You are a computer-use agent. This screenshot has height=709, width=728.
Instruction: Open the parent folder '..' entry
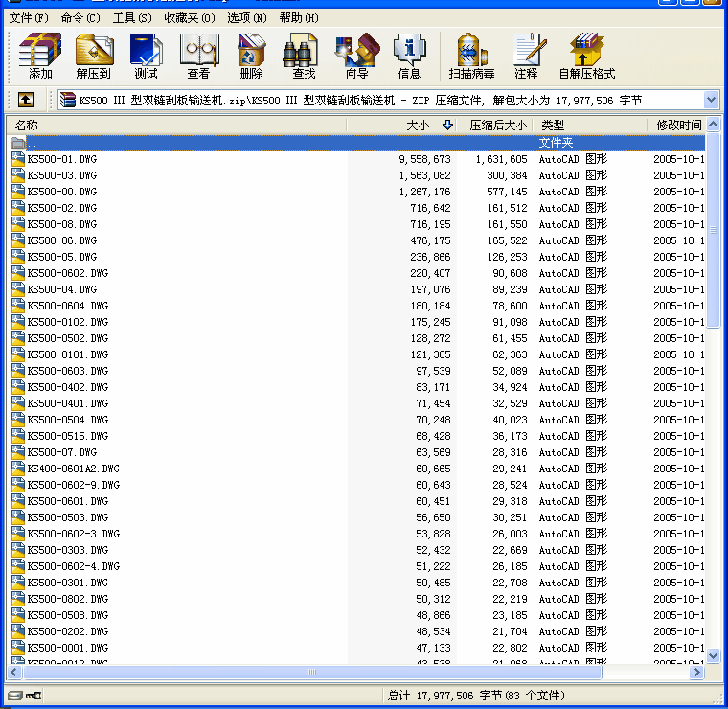click(33, 143)
